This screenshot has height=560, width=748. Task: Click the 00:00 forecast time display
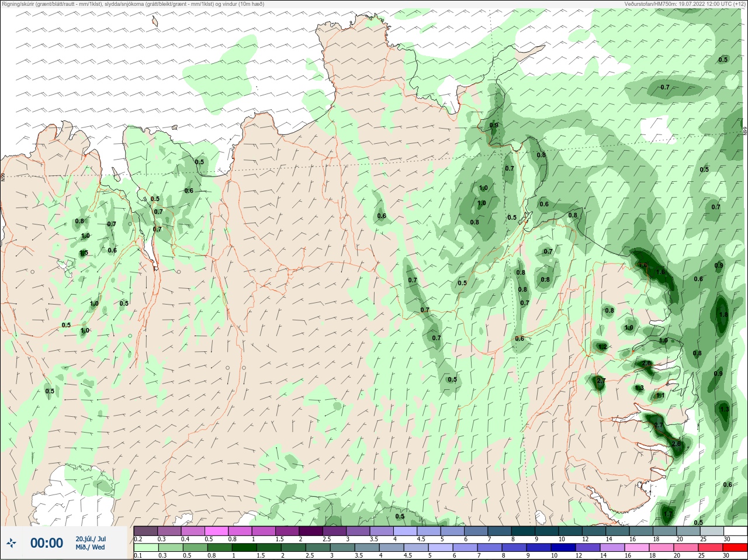pos(47,543)
